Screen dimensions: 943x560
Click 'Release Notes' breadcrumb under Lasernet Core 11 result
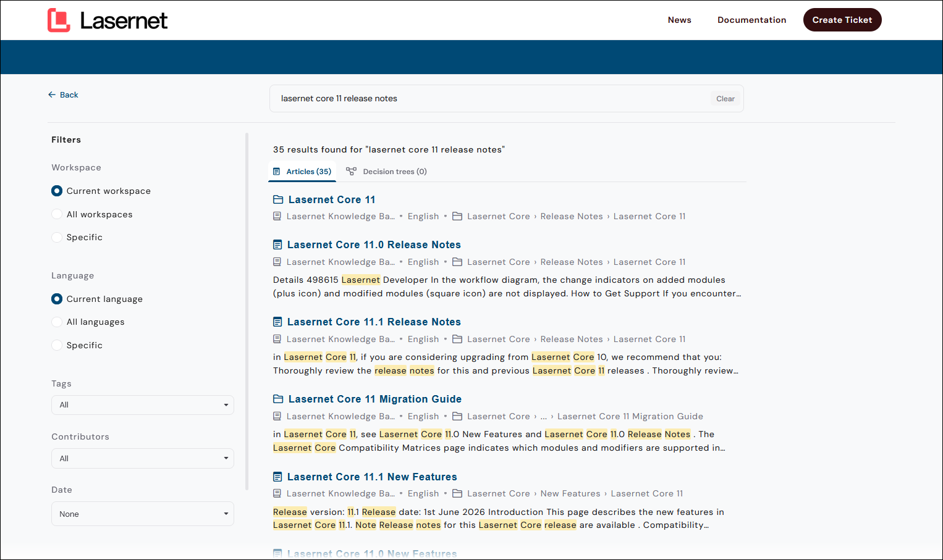pos(572,217)
